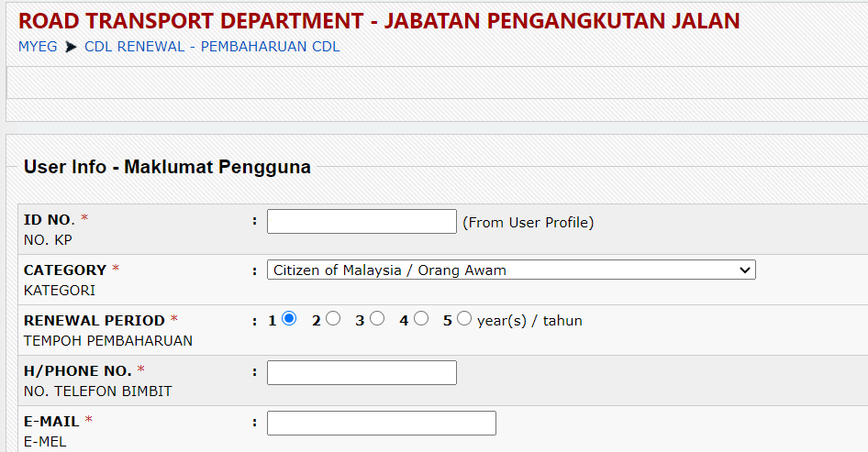Click the E-MAIL field label
The width and height of the screenshot is (868, 452).
[51, 422]
